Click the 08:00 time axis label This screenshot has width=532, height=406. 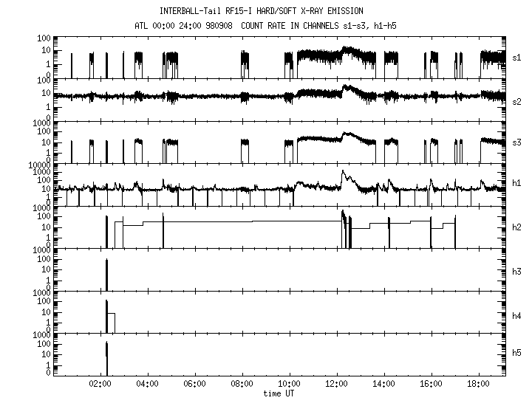coord(242,385)
